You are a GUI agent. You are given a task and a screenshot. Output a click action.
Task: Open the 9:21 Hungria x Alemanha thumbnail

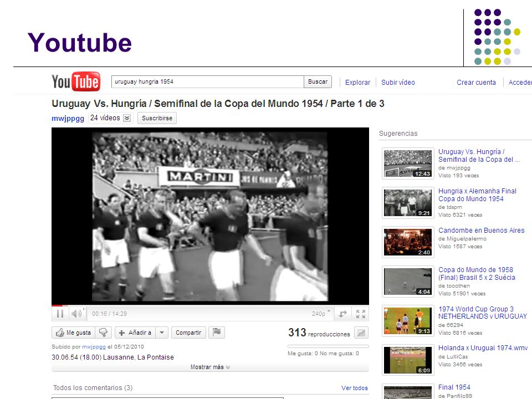pos(408,203)
